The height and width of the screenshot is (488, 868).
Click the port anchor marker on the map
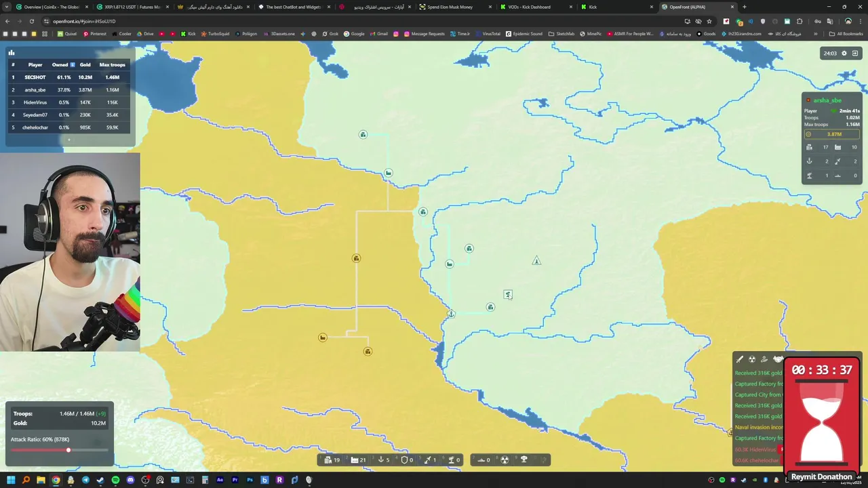point(451,313)
